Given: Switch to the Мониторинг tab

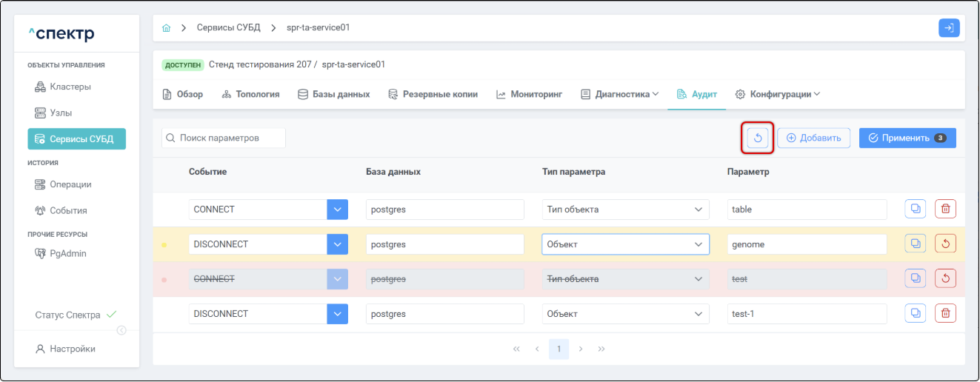Looking at the screenshot, I should coord(529,95).
